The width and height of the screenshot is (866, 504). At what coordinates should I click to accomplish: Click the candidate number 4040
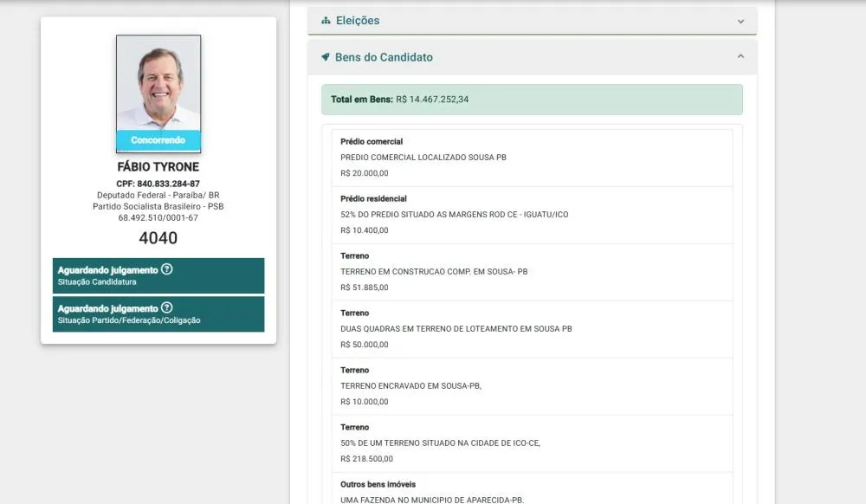(158, 238)
